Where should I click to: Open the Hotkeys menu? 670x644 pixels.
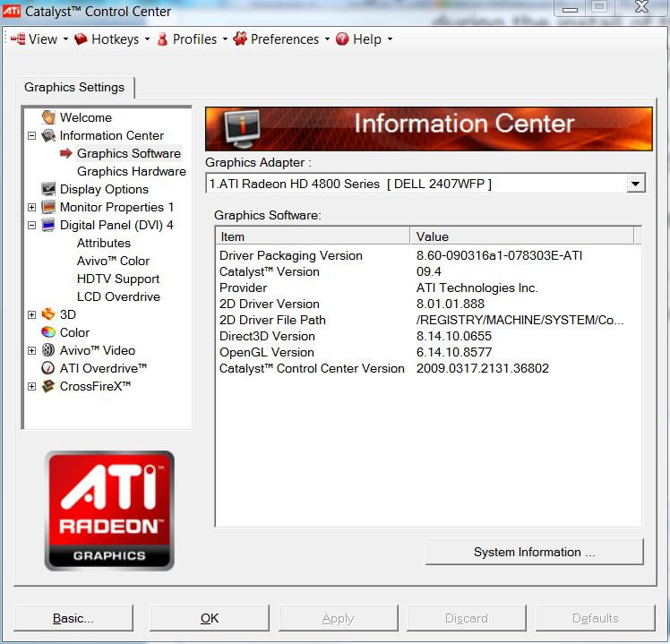[x=112, y=39]
